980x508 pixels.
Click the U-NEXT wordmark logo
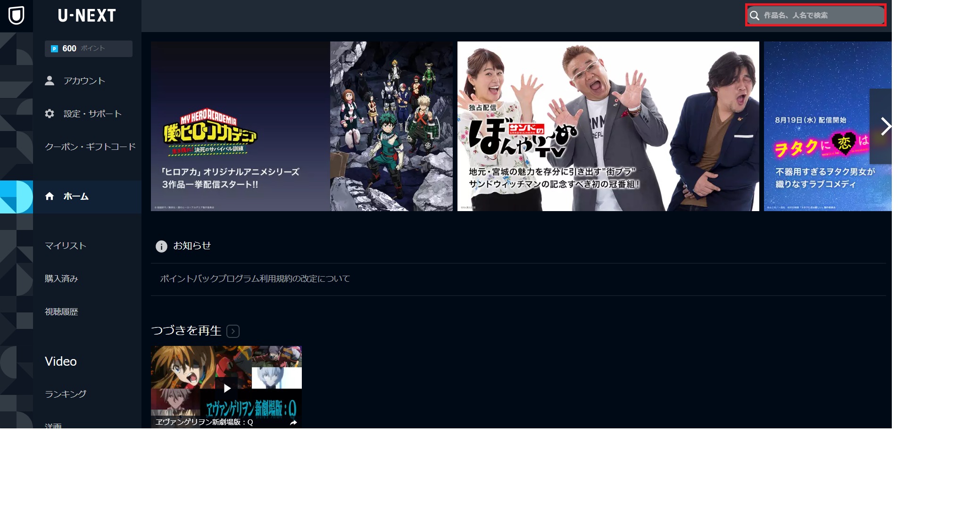(87, 16)
